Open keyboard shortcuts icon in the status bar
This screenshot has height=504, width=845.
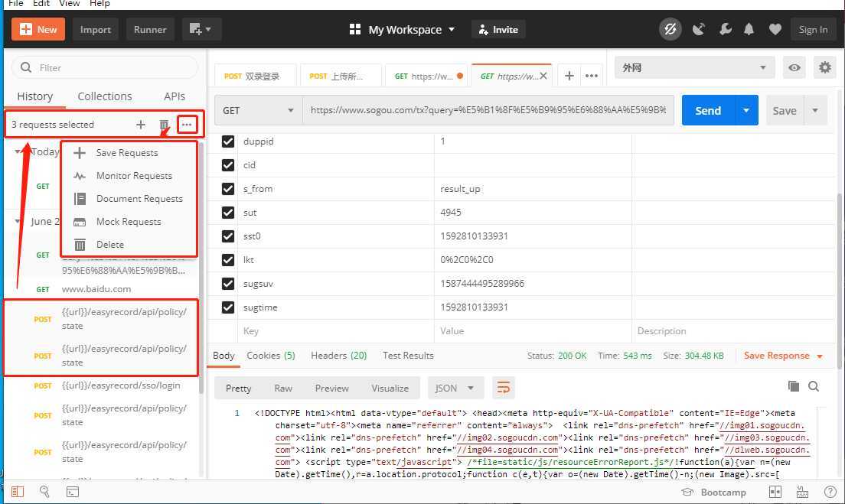coord(802,492)
